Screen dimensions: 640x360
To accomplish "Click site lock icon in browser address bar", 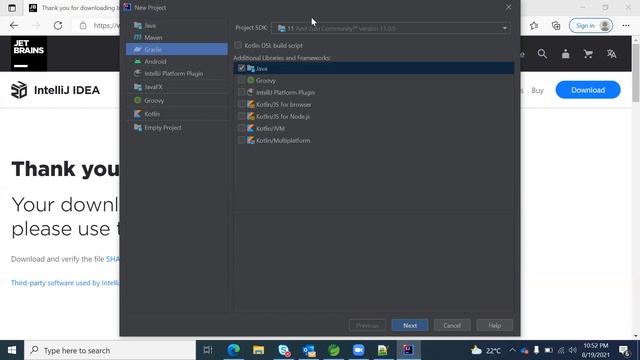I will pyautogui.click(x=83, y=25).
